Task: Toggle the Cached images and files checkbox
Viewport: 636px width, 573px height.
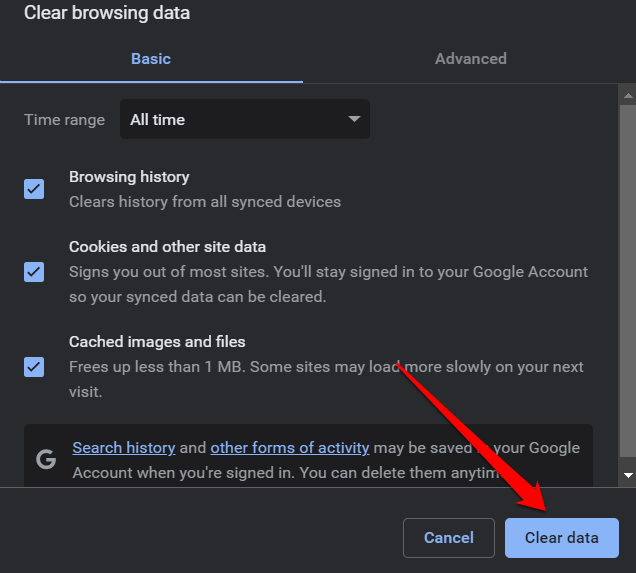Action: (x=34, y=366)
